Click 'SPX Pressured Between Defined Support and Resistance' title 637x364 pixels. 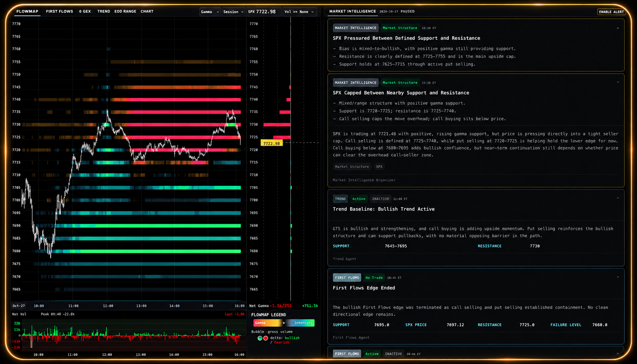click(406, 38)
